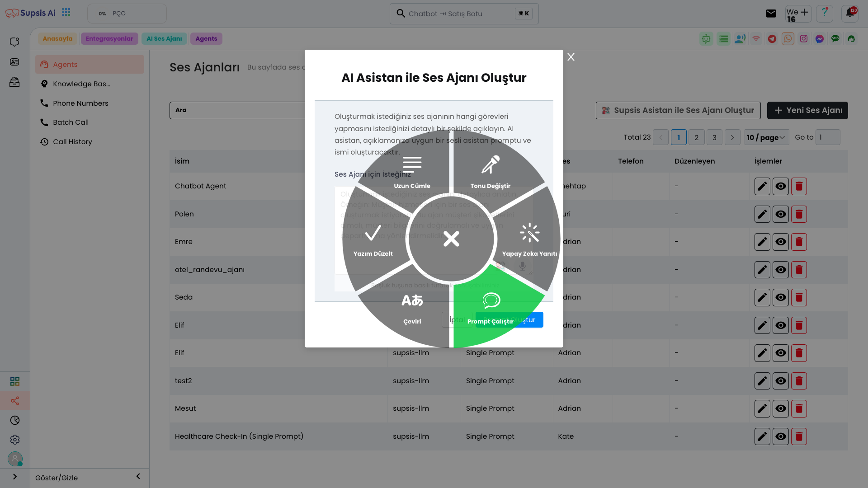
Task: Open Knowledge Base in sidebar
Action: tap(90, 84)
